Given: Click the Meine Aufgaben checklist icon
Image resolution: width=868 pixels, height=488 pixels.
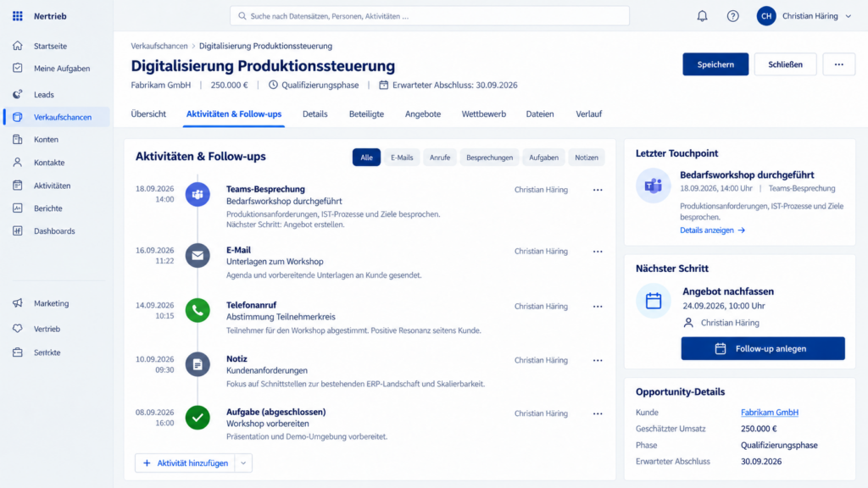Looking at the screenshot, I should point(18,68).
